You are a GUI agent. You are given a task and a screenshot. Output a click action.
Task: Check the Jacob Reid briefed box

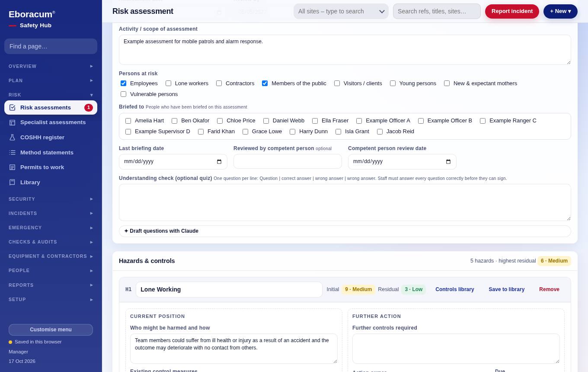[380, 132]
